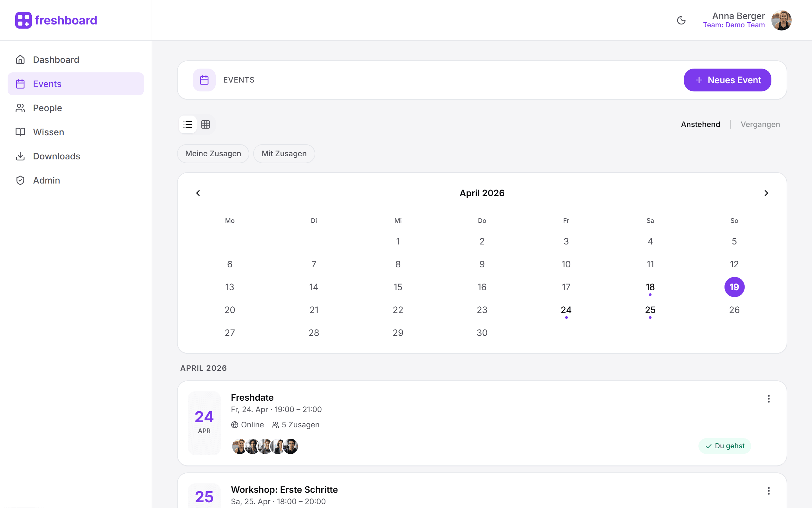Click the Events header calendar icon

click(204, 80)
